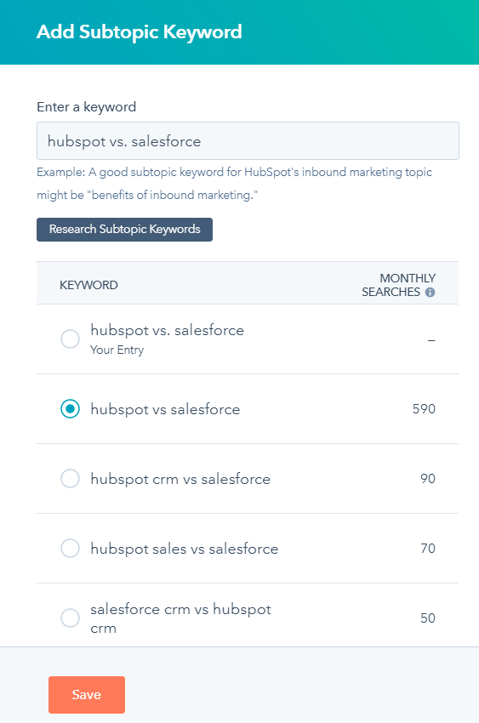Viewport: 479px width, 723px height.
Task: Click the MONTHLY SEARCHES column header
Action: 398,285
